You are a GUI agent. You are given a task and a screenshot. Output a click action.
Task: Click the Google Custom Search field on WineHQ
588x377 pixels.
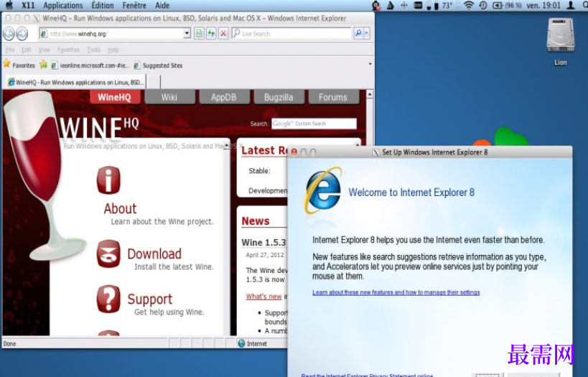314,124
